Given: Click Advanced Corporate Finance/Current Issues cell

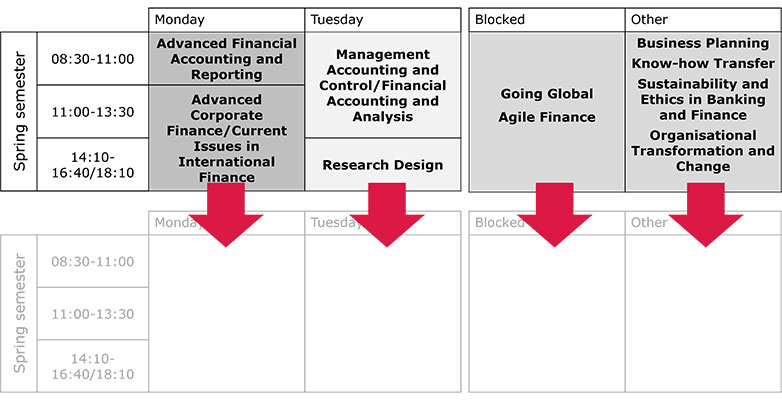Looking at the screenshot, I should click(x=226, y=138).
